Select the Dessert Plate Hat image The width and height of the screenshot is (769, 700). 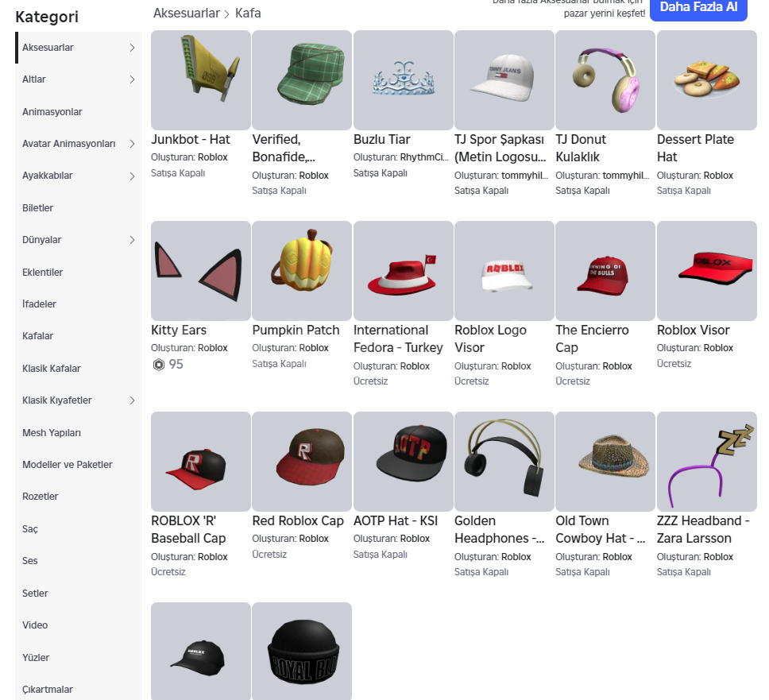[707, 80]
